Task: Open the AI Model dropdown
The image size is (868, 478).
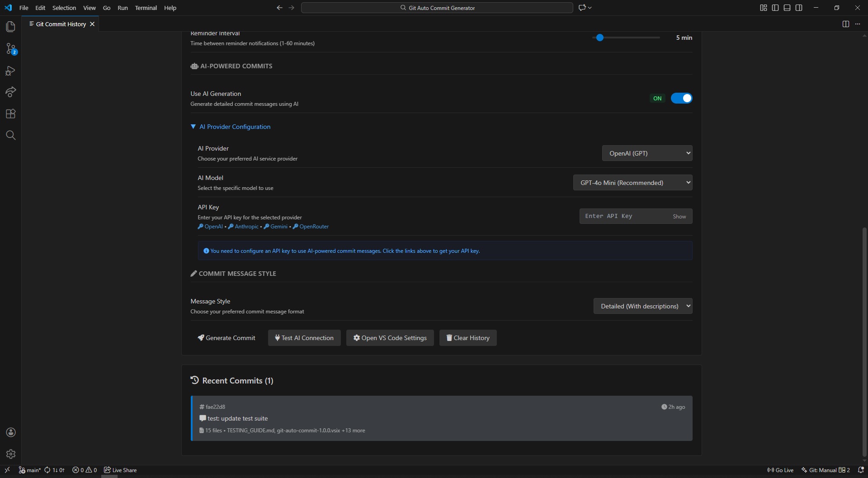Action: pos(632,182)
